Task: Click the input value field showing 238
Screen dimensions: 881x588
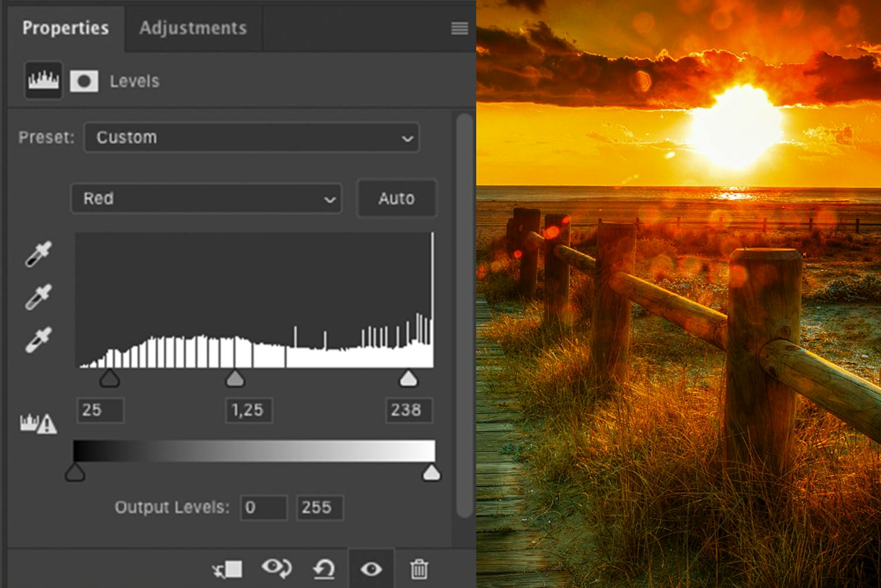Action: pos(409,411)
